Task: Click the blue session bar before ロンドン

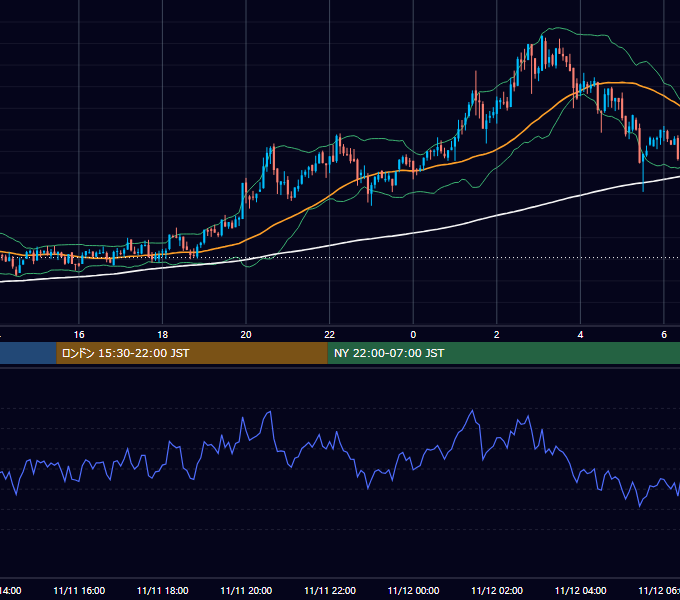Action: pos(28,353)
